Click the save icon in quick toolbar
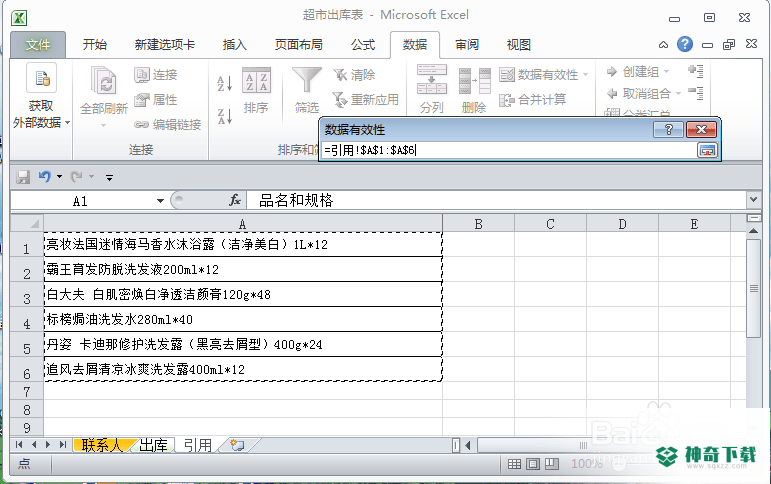 [x=23, y=177]
